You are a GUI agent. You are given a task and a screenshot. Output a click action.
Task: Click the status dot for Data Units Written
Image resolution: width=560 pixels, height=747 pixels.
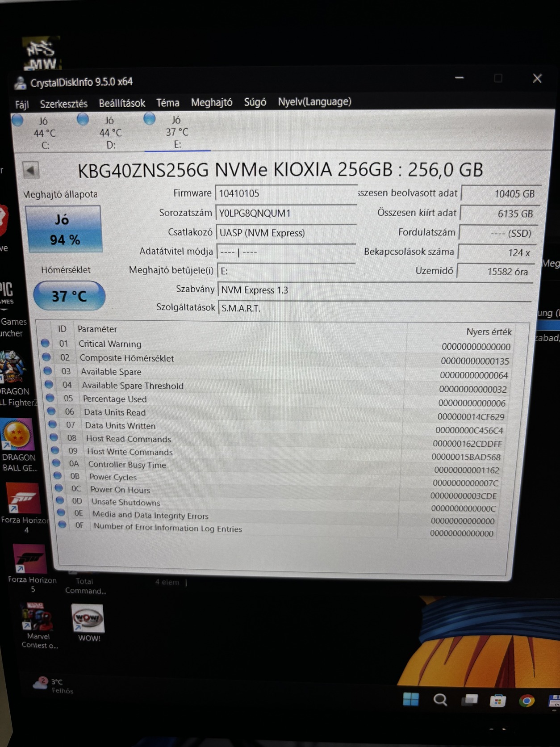click(53, 424)
